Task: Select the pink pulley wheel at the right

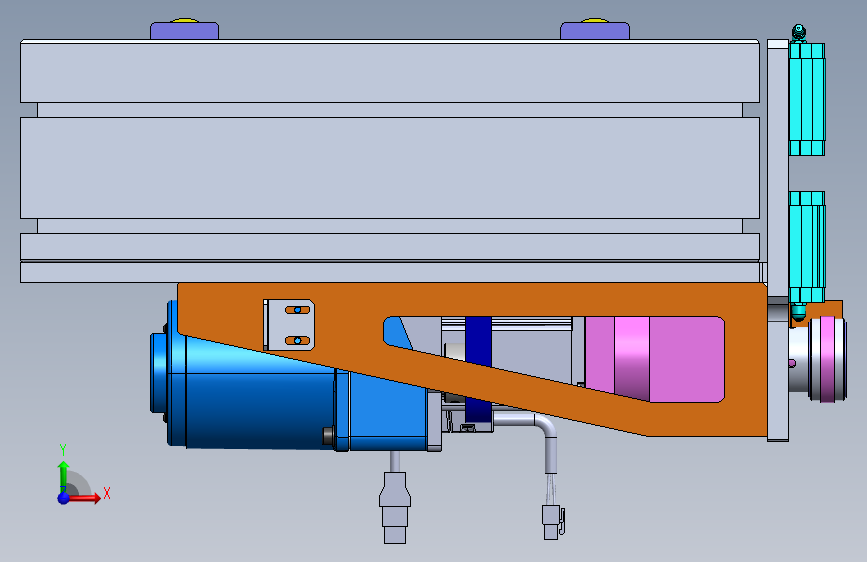Action: pyautogui.click(x=827, y=360)
